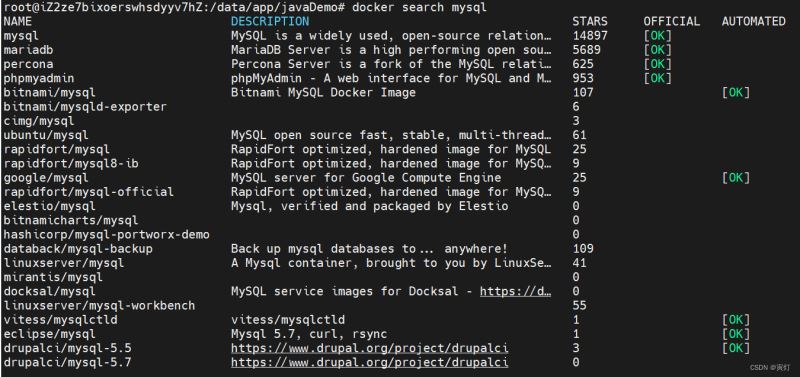The height and width of the screenshot is (377, 800).
Task: Click the 'docker search mysql' command text
Action: coord(419,7)
